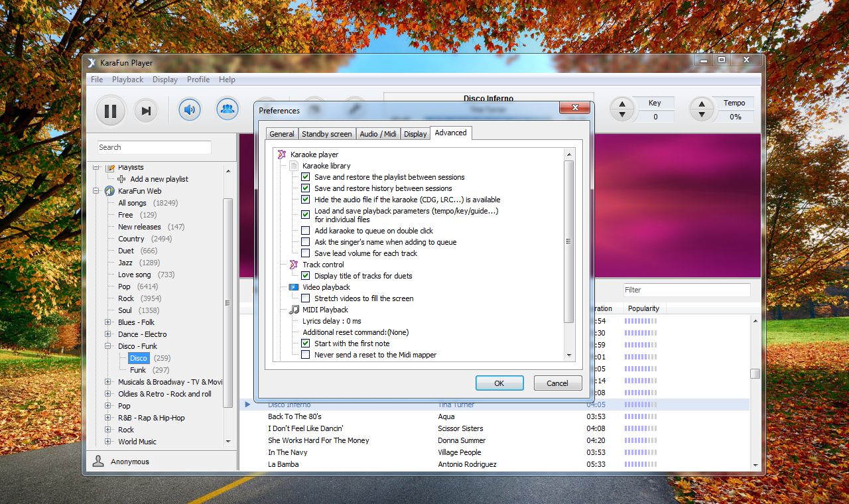Screen dimensions: 849x504
Task: Uncheck Save and restore history between sessions
Action: point(306,188)
